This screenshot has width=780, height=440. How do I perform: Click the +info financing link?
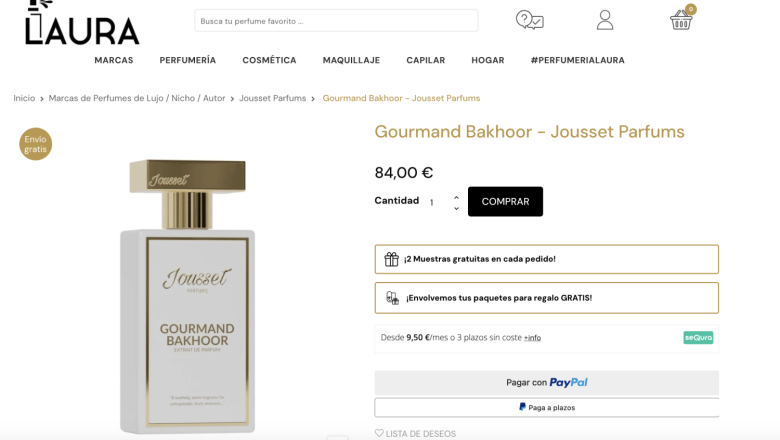click(532, 338)
